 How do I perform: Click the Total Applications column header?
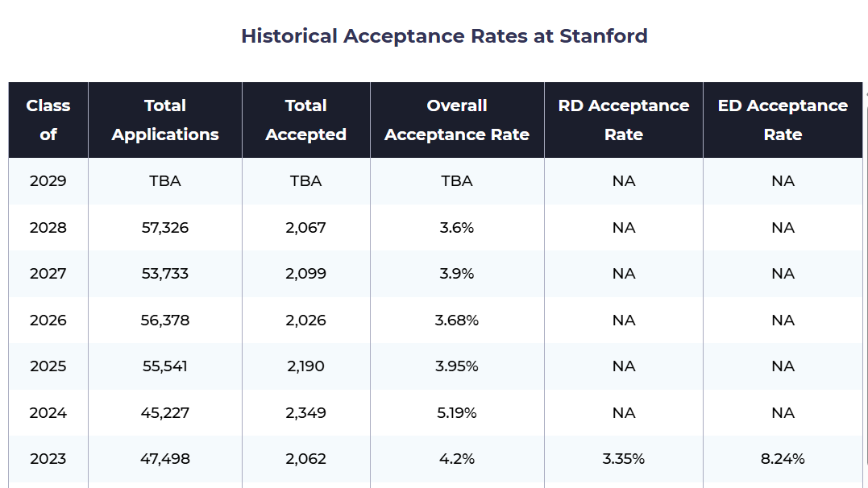click(x=165, y=120)
